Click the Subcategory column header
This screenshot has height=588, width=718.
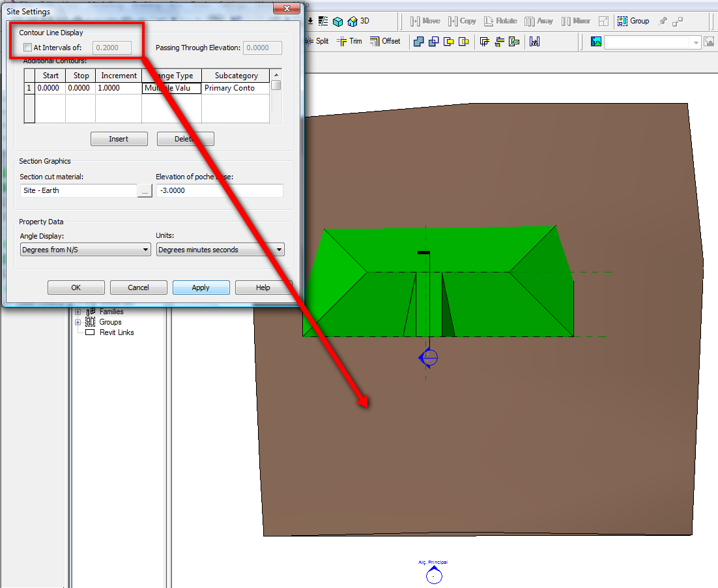point(236,76)
